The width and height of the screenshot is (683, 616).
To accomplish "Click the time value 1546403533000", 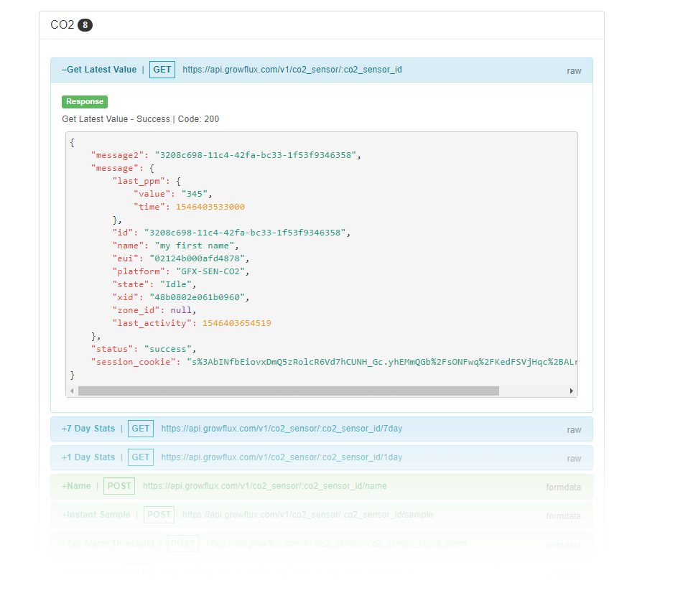I will 210,207.
